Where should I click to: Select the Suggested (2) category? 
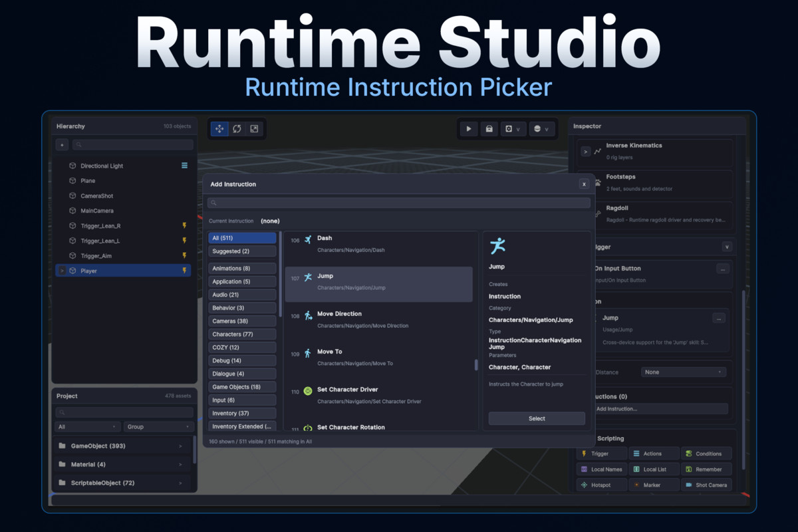click(x=242, y=251)
